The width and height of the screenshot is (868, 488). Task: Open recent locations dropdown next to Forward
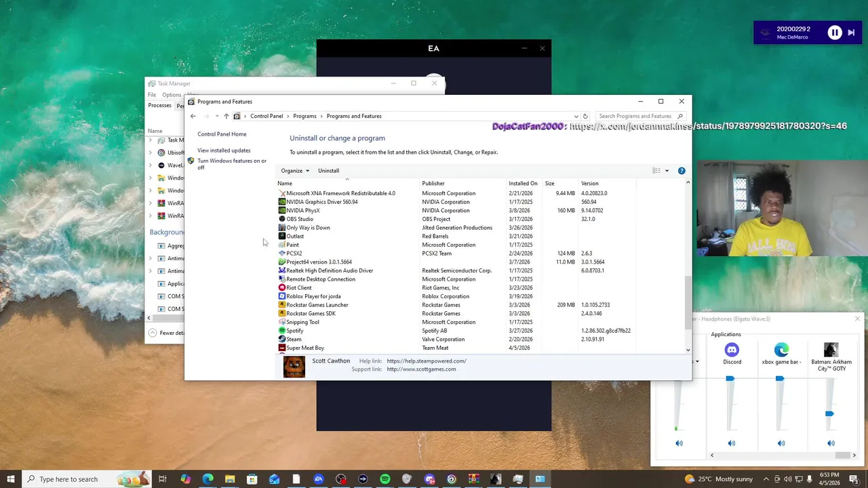coord(217,116)
